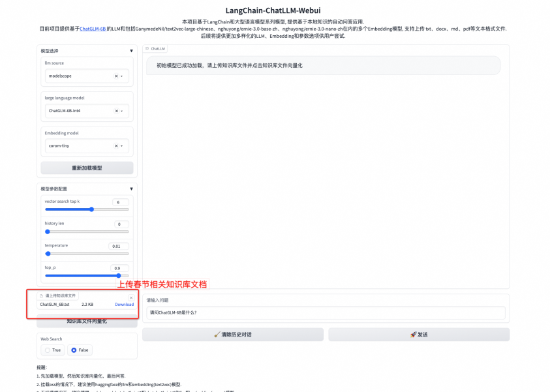This screenshot has width=550, height=392.
Task: Download the ChatGLM_6B.txt file
Action: [x=124, y=305]
